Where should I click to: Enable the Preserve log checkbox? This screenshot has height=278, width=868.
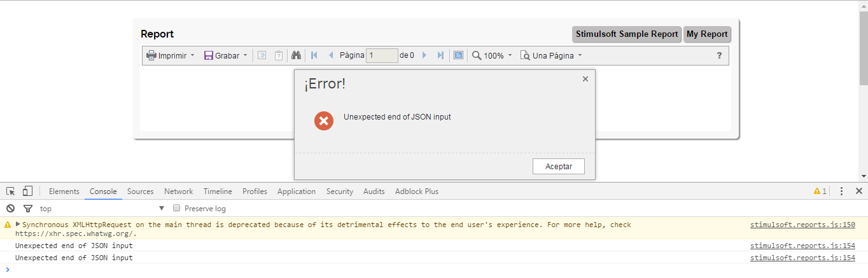pyautogui.click(x=178, y=208)
